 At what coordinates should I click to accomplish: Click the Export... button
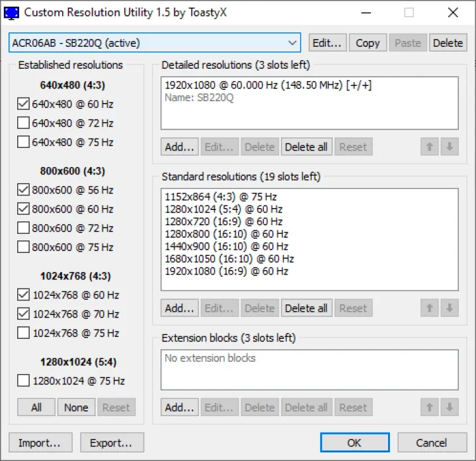112,443
